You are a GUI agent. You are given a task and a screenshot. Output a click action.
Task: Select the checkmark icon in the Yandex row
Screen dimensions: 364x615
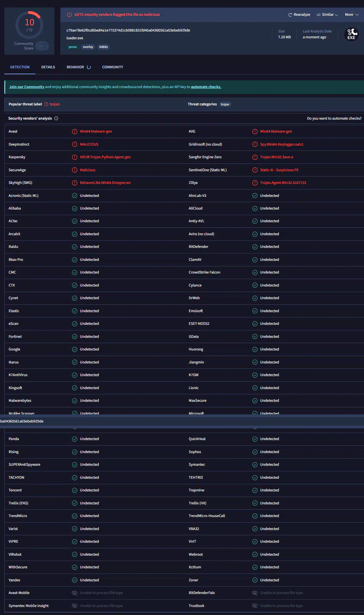74,580
